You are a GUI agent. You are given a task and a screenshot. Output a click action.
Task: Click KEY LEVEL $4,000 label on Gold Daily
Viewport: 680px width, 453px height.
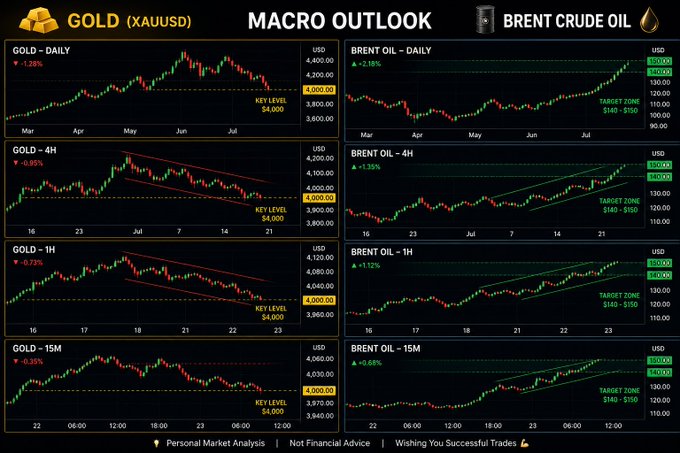271,105
